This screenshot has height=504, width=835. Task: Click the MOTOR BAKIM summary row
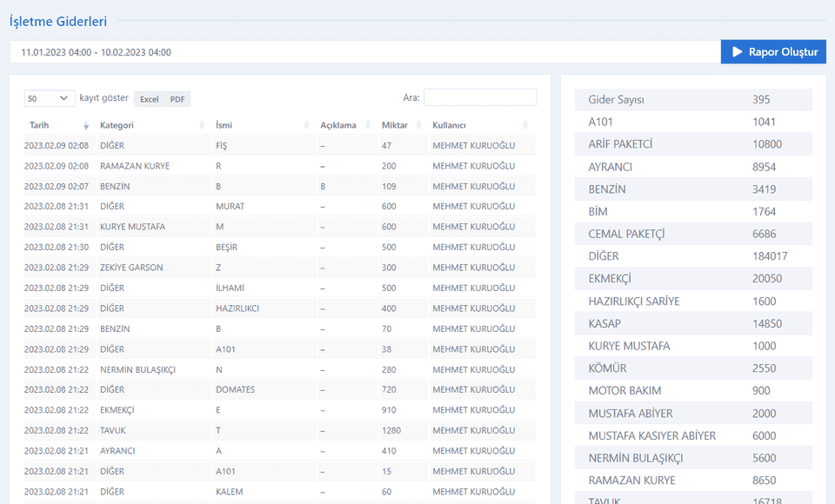693,391
